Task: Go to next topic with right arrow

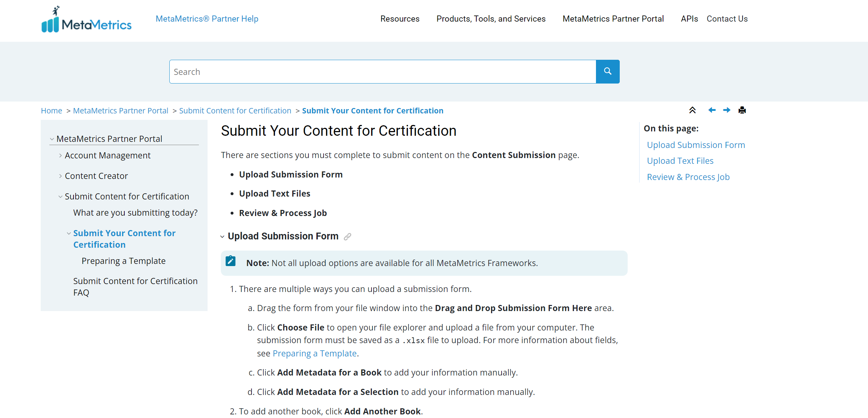Action: [727, 110]
